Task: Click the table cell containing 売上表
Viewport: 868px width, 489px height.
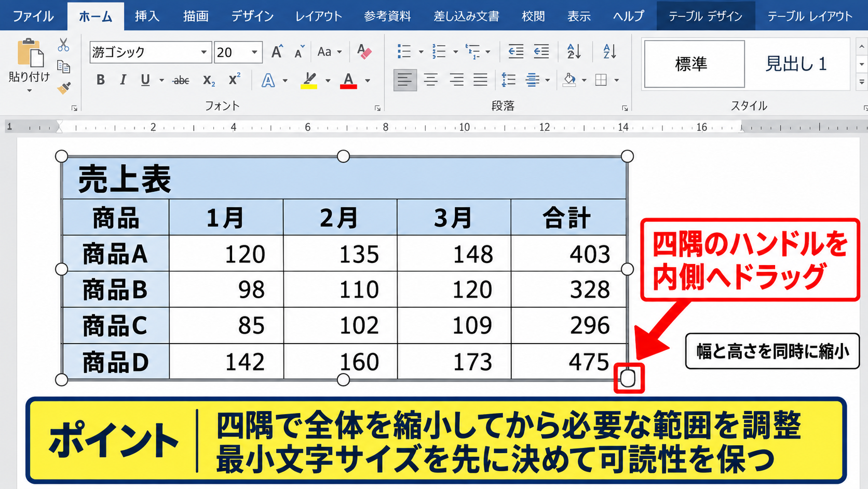Action: (344, 178)
